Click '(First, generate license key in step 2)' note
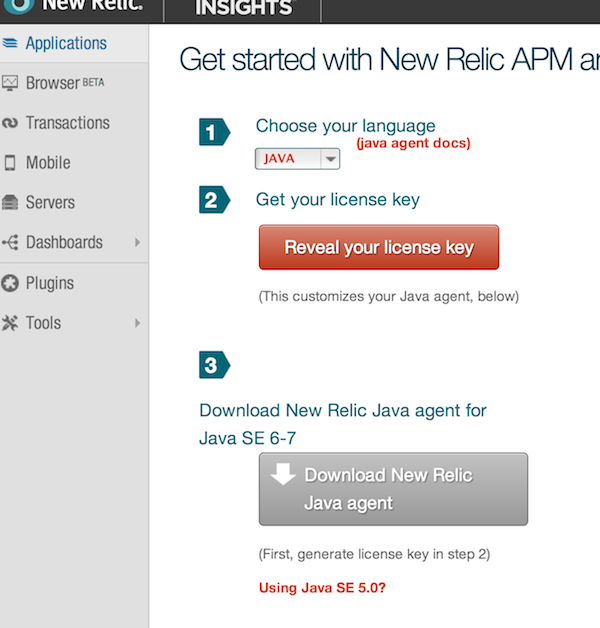Screen dimensions: 600x628 pyautogui.click(x=374, y=554)
